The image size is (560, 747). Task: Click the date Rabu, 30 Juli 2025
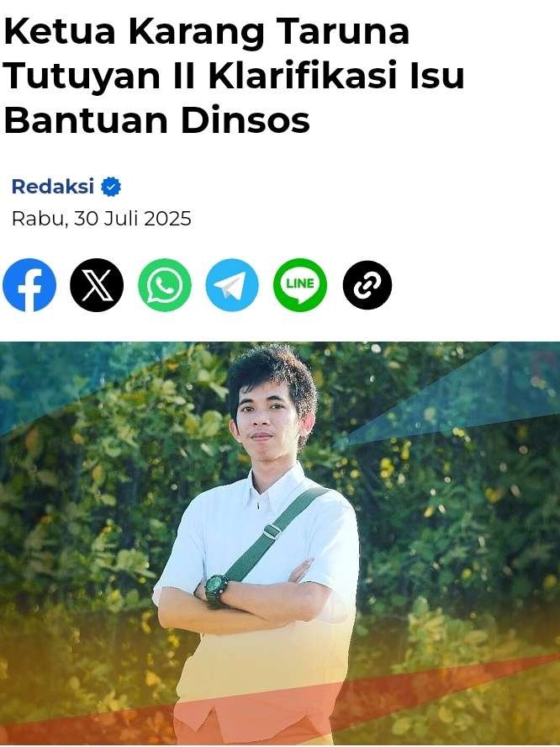coord(102,219)
